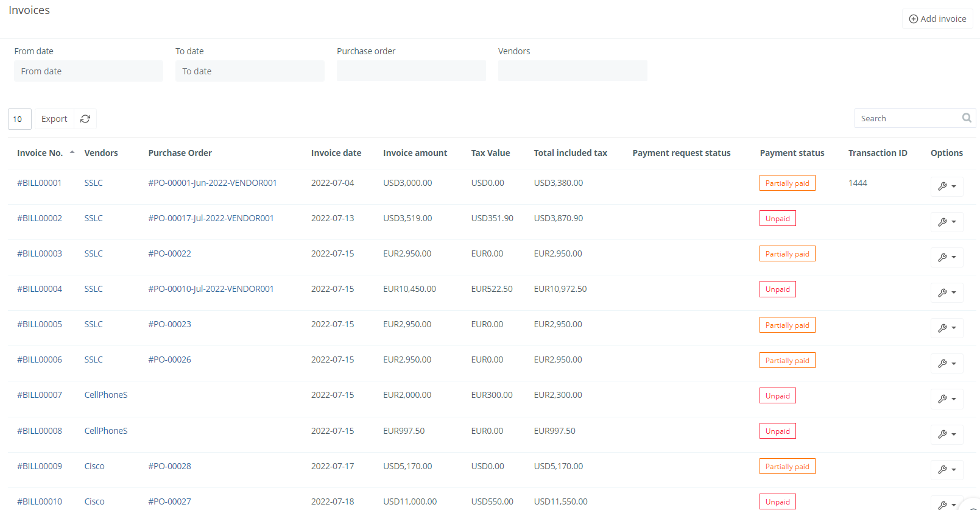The width and height of the screenshot is (980, 510).
Task: Open wrench options for #BILL00009
Action: click(947, 470)
